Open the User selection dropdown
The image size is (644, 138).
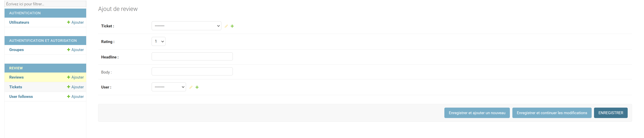168,87
